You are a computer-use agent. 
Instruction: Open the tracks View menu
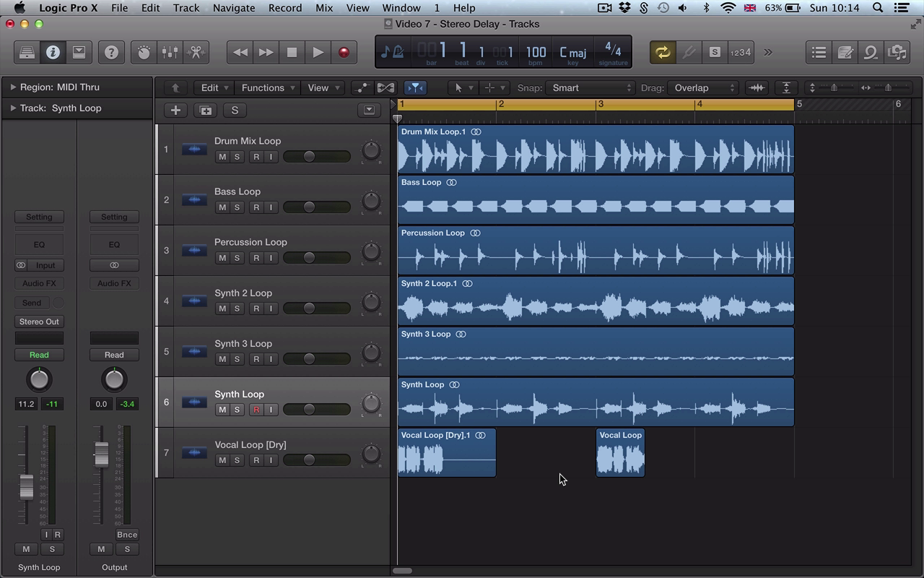pyautogui.click(x=323, y=87)
